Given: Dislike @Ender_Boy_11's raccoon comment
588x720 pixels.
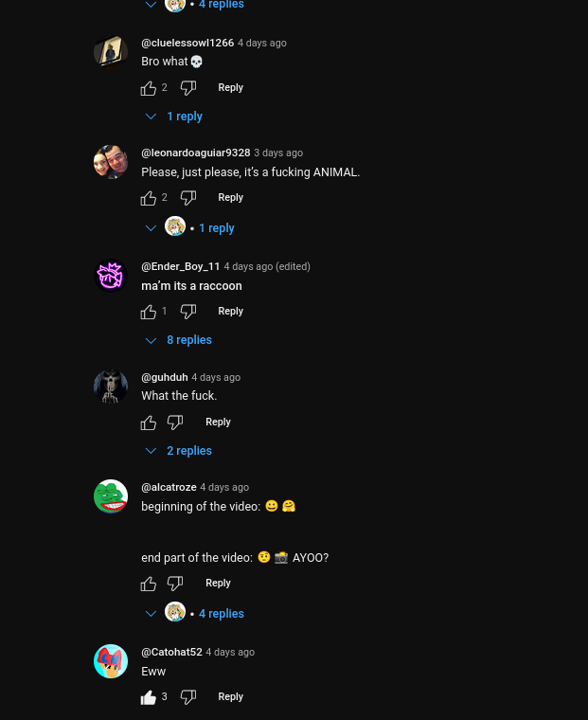Looking at the screenshot, I should pos(188,312).
